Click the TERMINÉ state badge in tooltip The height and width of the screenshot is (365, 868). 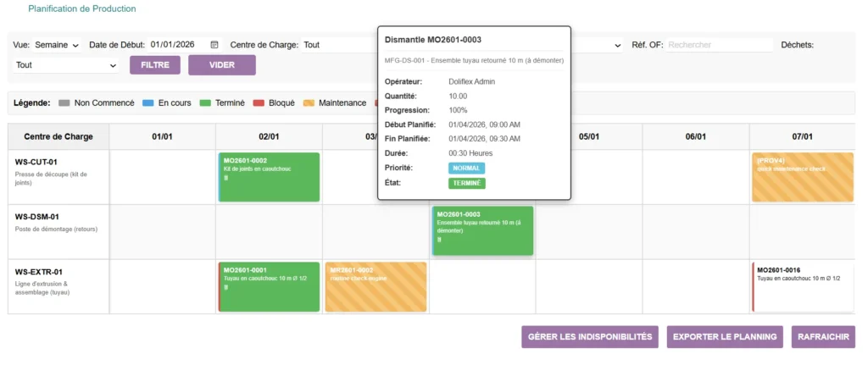click(x=467, y=183)
